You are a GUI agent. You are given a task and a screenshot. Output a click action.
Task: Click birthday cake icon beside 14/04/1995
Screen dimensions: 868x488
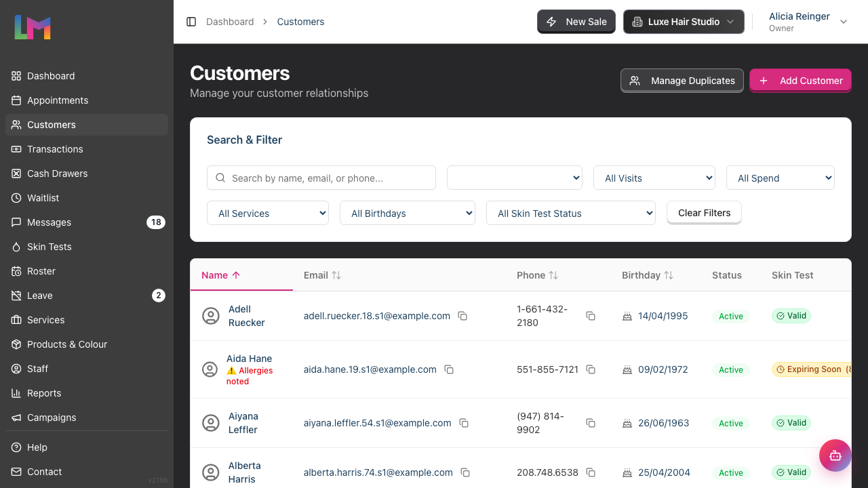pos(627,316)
